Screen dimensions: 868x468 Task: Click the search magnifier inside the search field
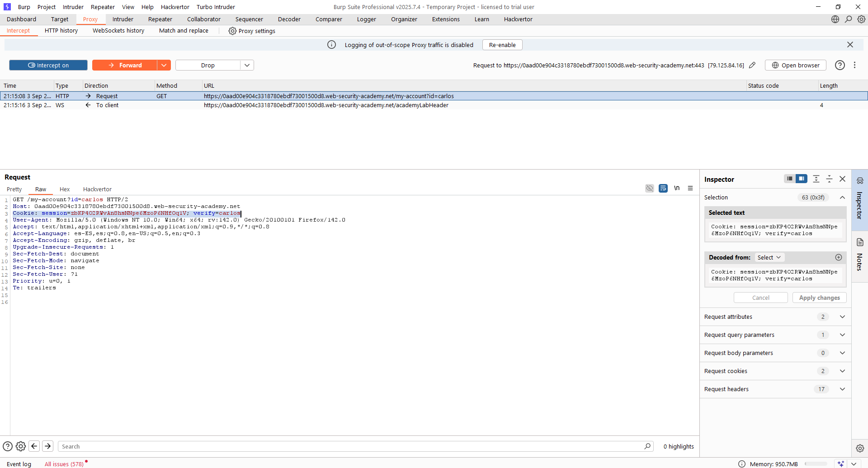pos(647,446)
